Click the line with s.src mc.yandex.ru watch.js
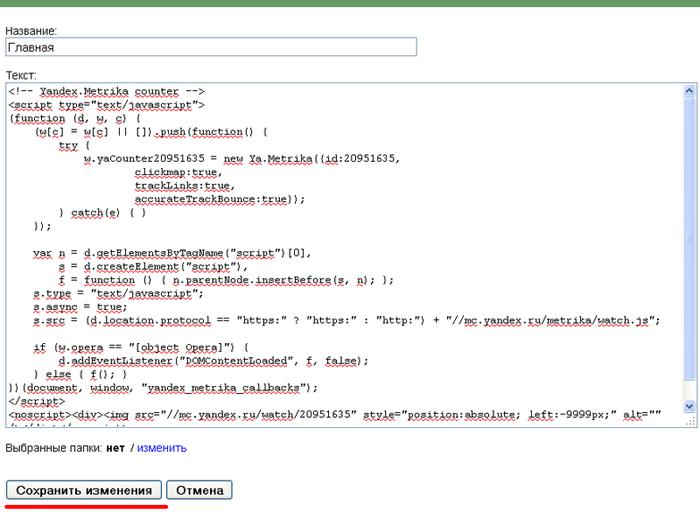Viewport: 700px width, 512px height. click(x=346, y=321)
